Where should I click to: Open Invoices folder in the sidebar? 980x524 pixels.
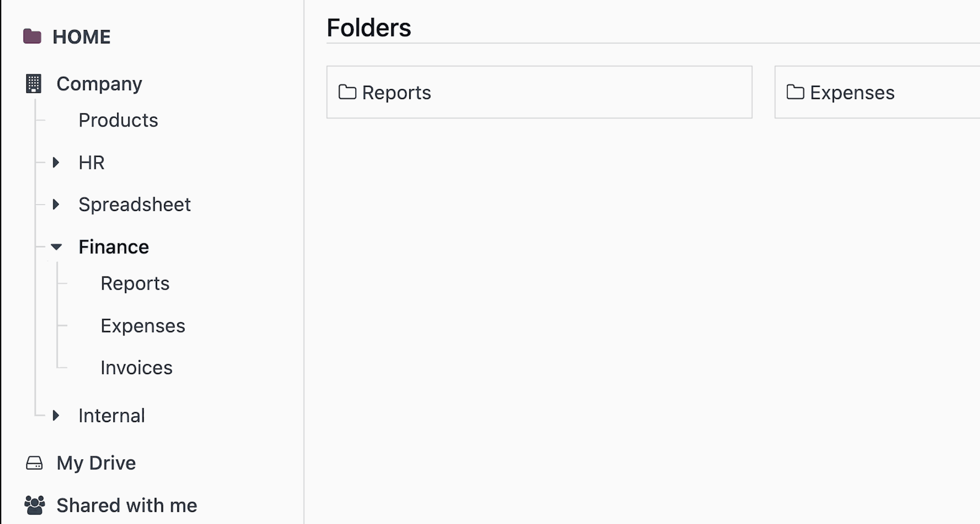coord(136,368)
